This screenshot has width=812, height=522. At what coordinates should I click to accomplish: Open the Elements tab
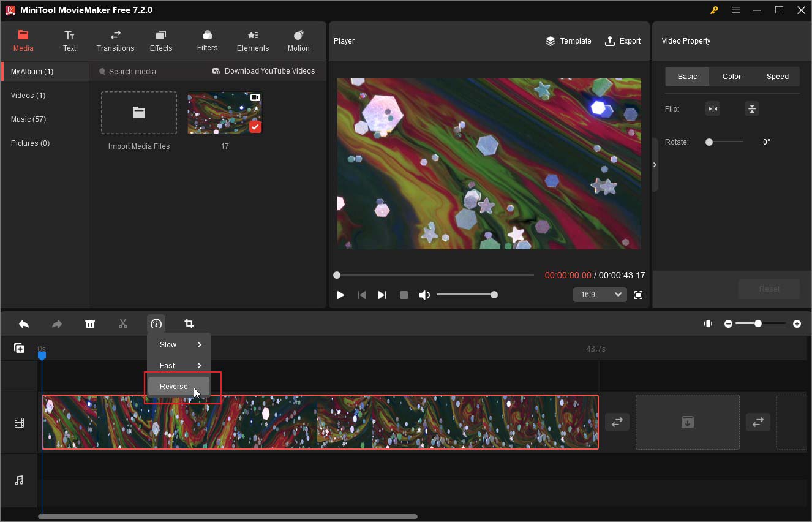(x=253, y=41)
